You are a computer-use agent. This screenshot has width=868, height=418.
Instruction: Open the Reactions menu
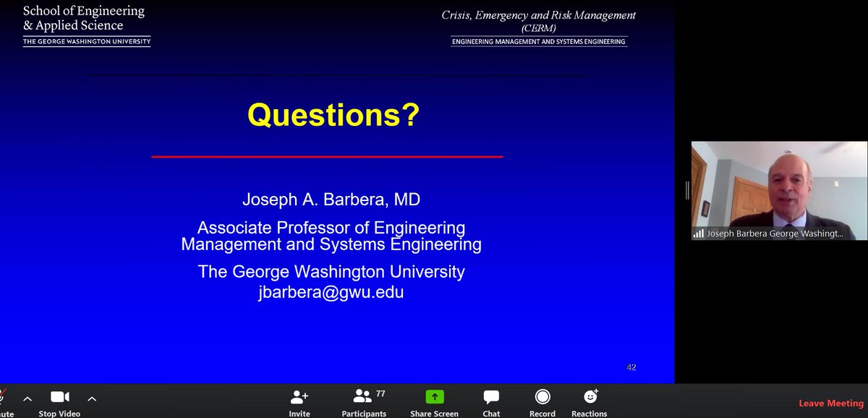click(x=589, y=403)
